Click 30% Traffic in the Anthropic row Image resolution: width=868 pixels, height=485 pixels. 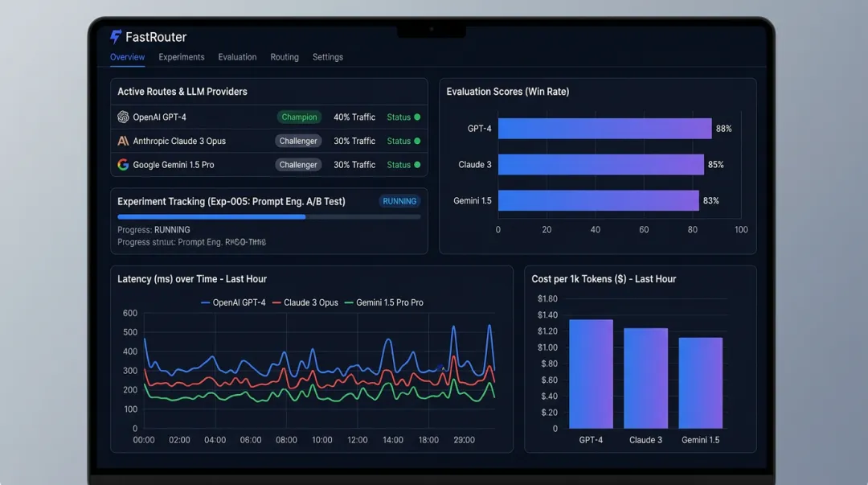[x=354, y=141]
